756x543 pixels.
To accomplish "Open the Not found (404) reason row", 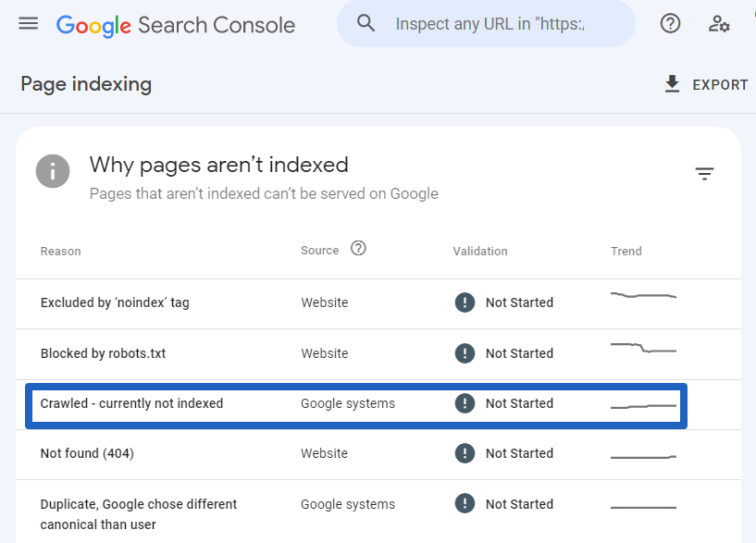I will coord(378,455).
